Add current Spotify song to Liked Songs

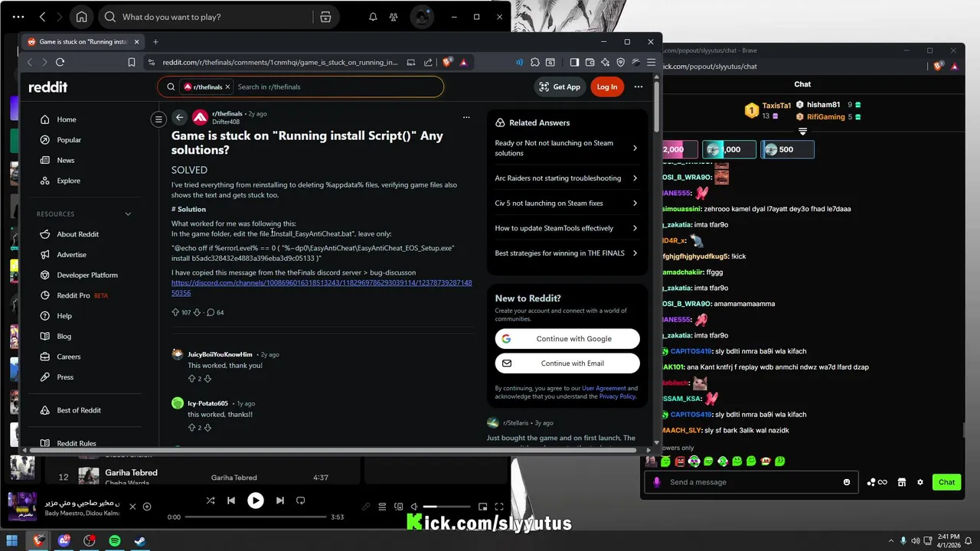(147, 507)
